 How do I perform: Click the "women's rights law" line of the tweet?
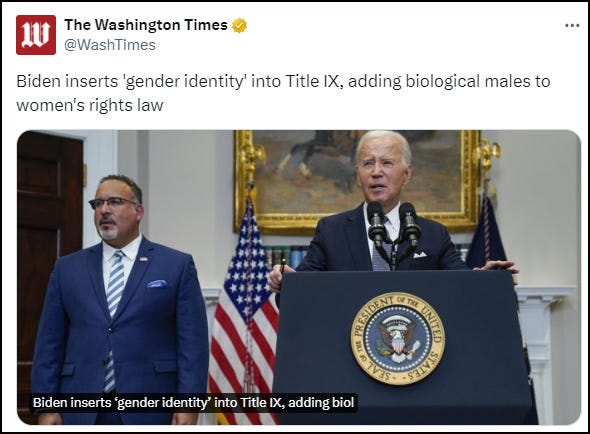[x=90, y=105]
